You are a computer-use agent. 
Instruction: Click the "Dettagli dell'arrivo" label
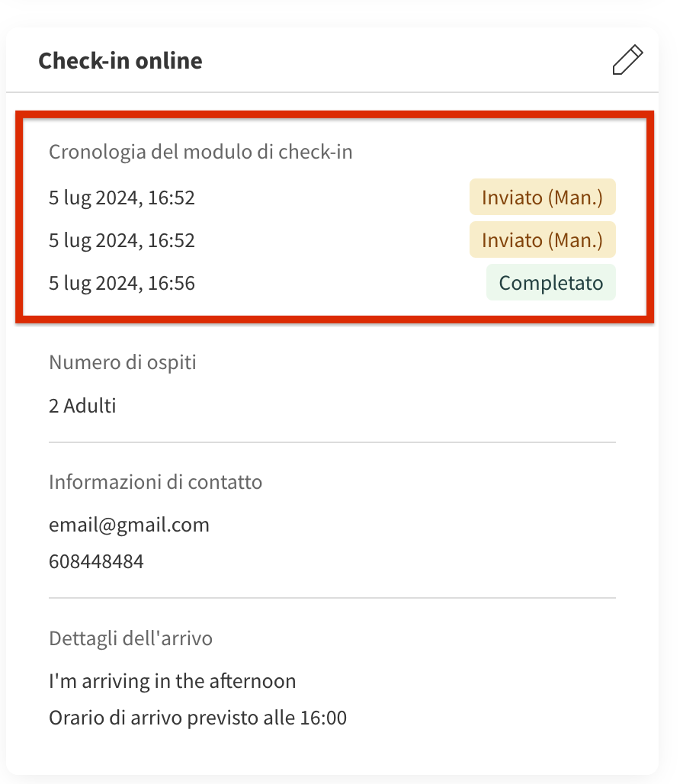[x=130, y=638]
